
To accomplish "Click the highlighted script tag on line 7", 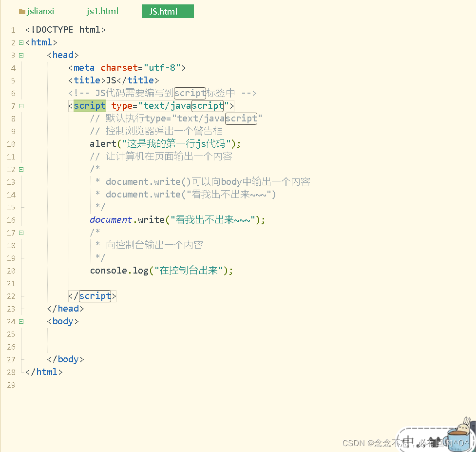I will click(x=90, y=106).
